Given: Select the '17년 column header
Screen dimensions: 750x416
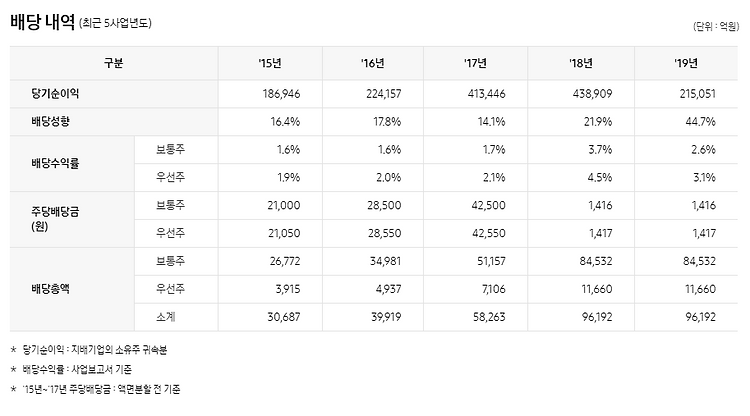Looking at the screenshot, I should click(x=475, y=63).
